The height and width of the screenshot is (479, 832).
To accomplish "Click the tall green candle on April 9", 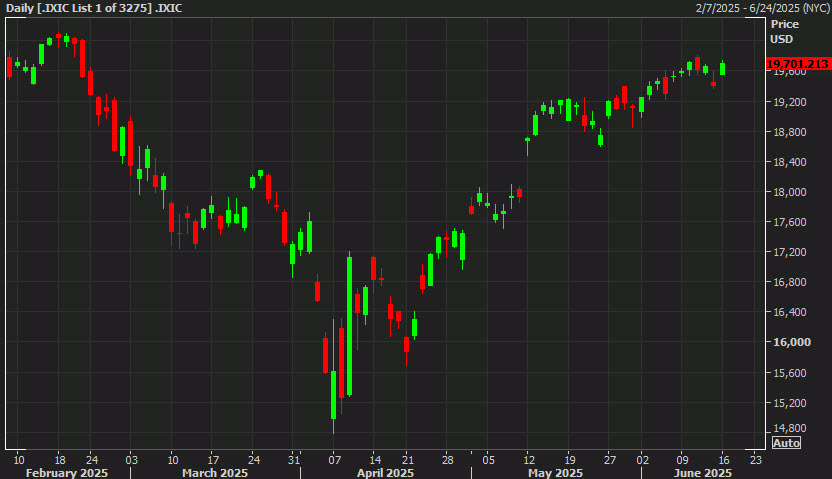I will (x=350, y=325).
